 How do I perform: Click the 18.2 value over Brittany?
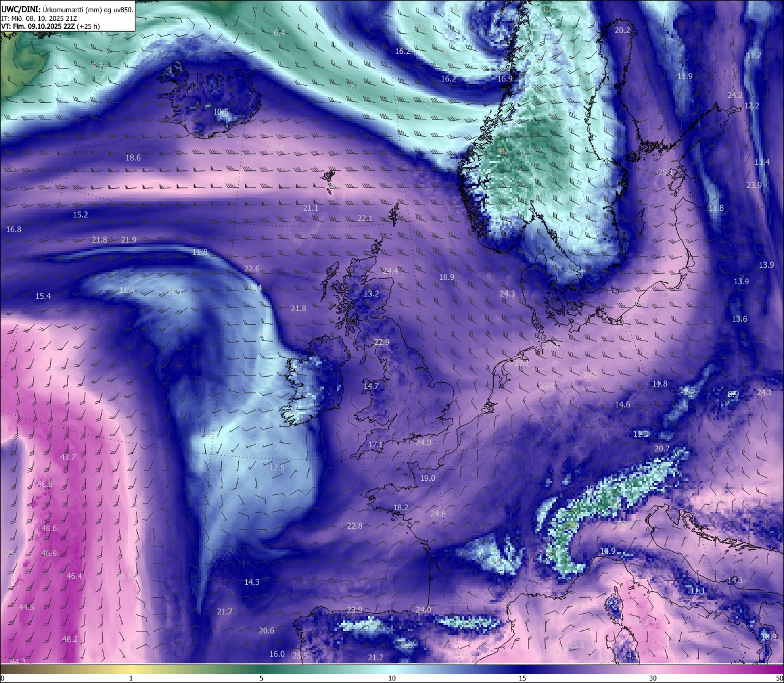click(401, 507)
